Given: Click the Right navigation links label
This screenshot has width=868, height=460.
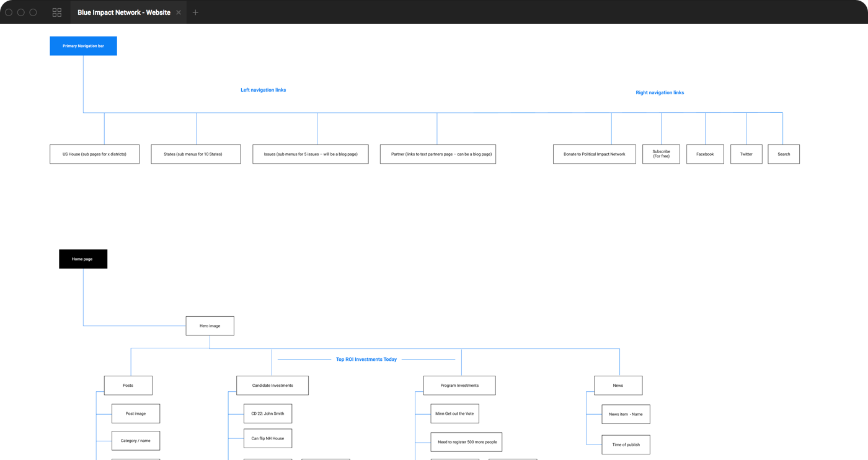Looking at the screenshot, I should pos(660,92).
